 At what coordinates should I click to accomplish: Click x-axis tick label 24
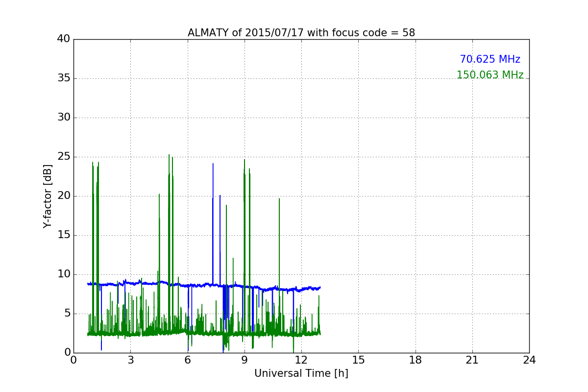(529, 360)
